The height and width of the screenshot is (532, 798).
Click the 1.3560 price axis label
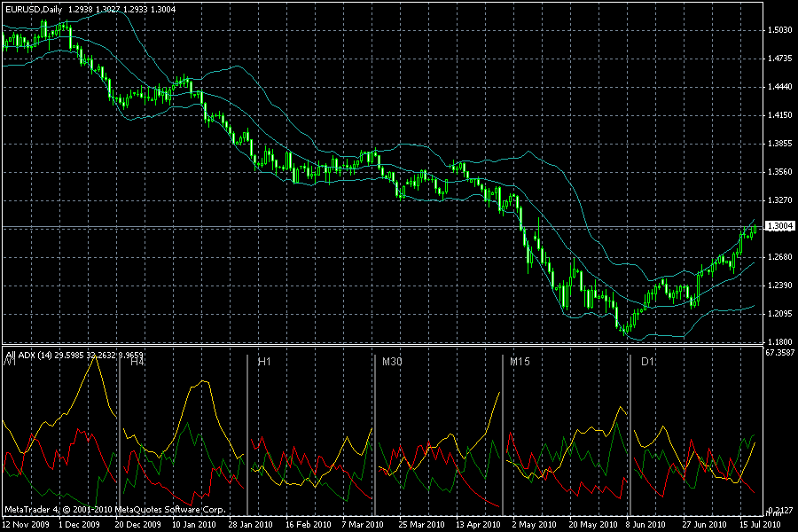[779, 172]
